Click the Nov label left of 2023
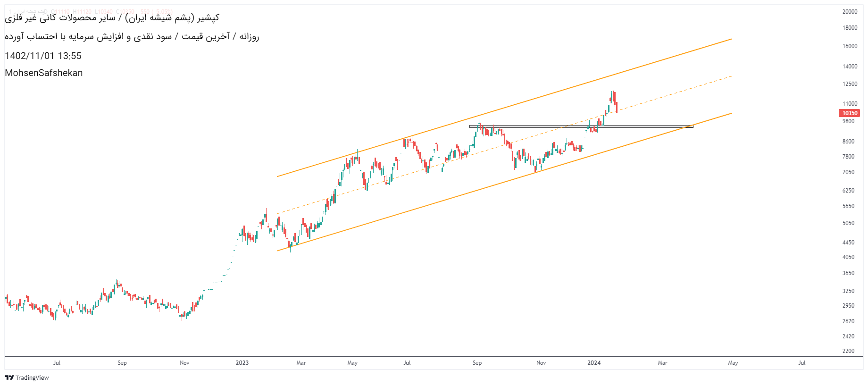 point(184,363)
